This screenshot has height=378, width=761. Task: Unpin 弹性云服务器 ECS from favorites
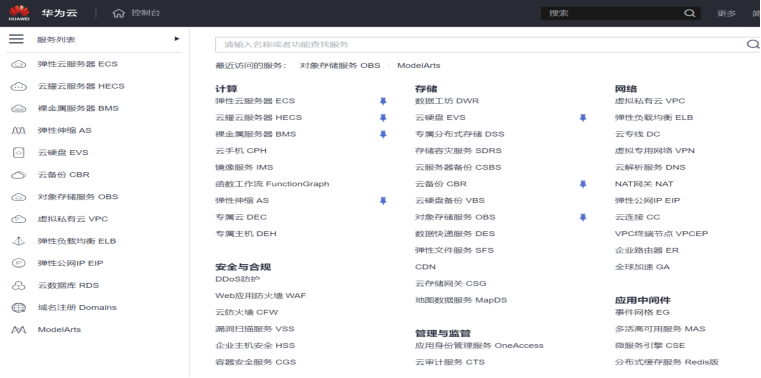coord(383,101)
